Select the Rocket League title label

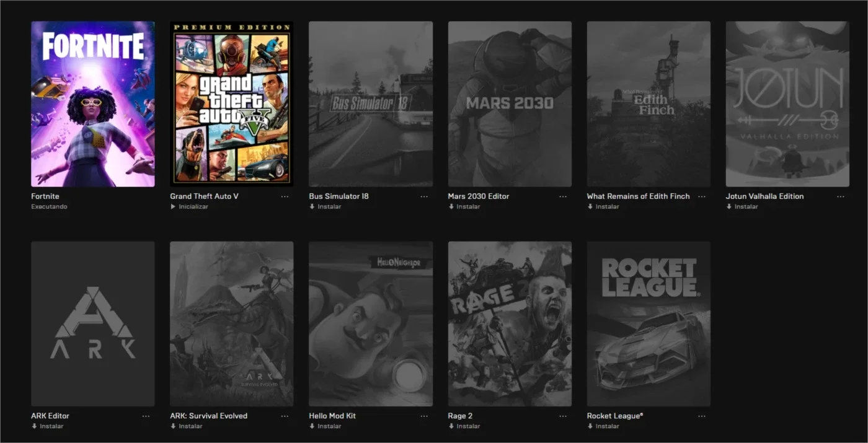point(614,416)
